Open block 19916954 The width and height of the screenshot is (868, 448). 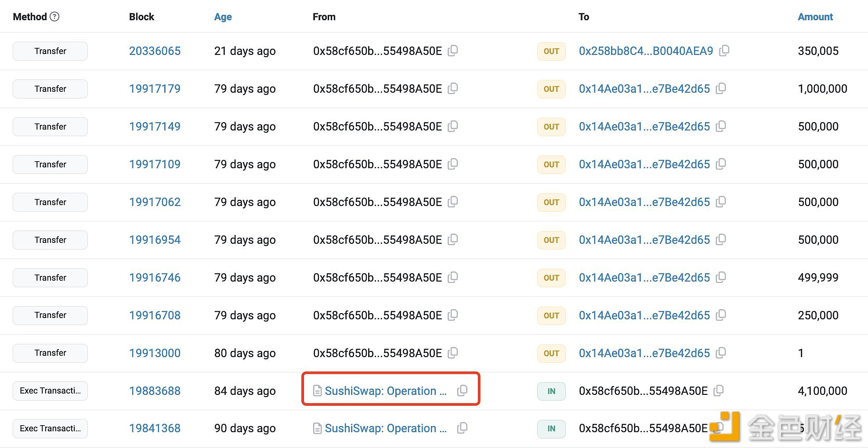tap(155, 240)
